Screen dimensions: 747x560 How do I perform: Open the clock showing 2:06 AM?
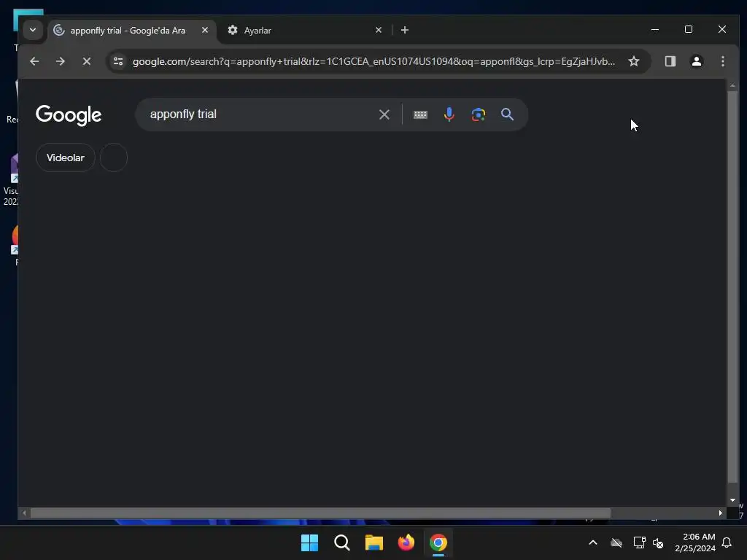[x=695, y=542]
